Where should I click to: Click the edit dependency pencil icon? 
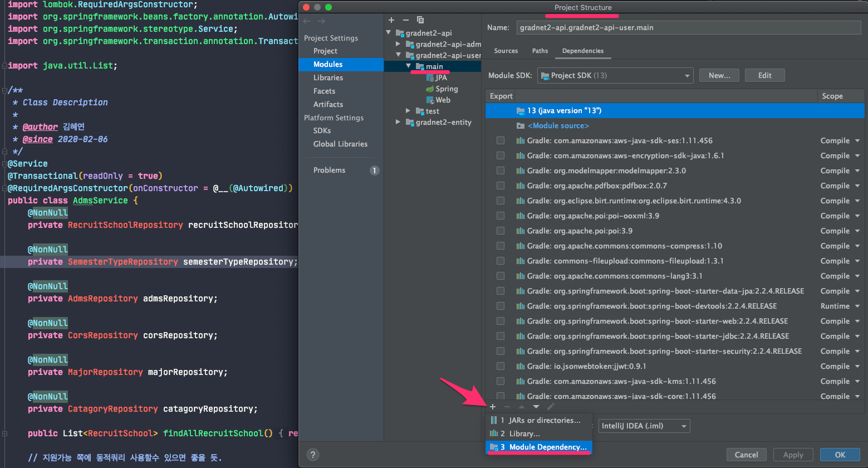(x=551, y=407)
